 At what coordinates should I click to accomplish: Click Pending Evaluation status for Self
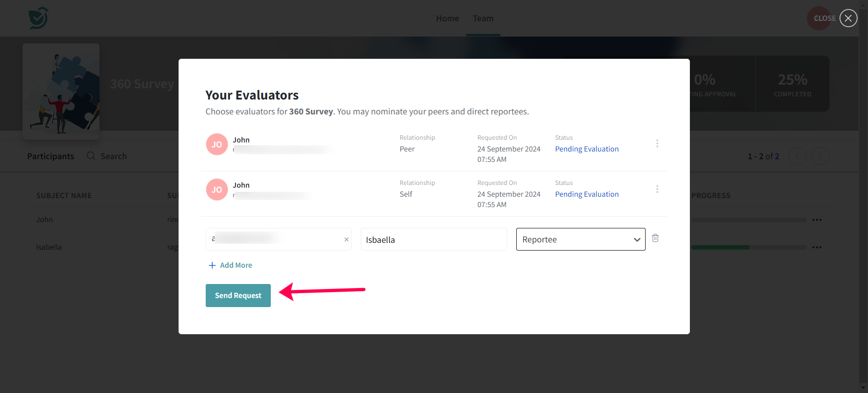(x=586, y=194)
